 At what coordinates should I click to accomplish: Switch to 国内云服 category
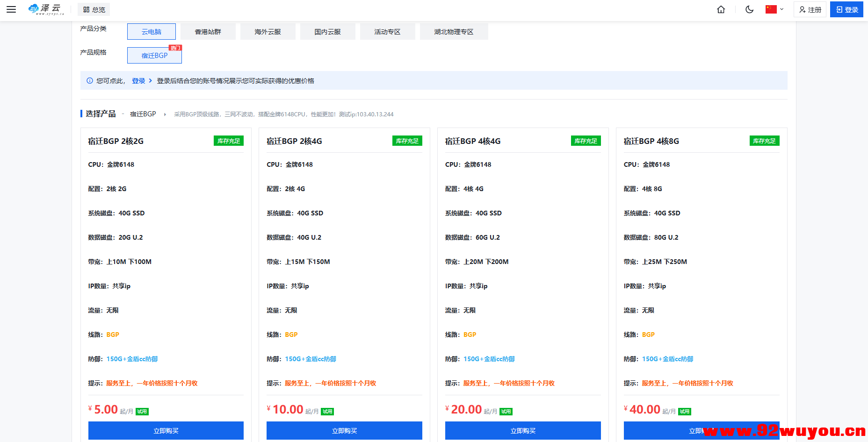[x=327, y=32]
